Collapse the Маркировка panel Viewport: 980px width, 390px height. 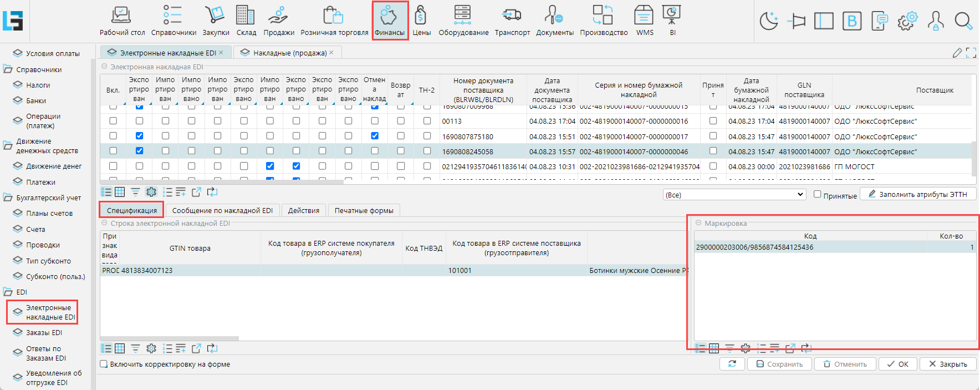click(698, 223)
